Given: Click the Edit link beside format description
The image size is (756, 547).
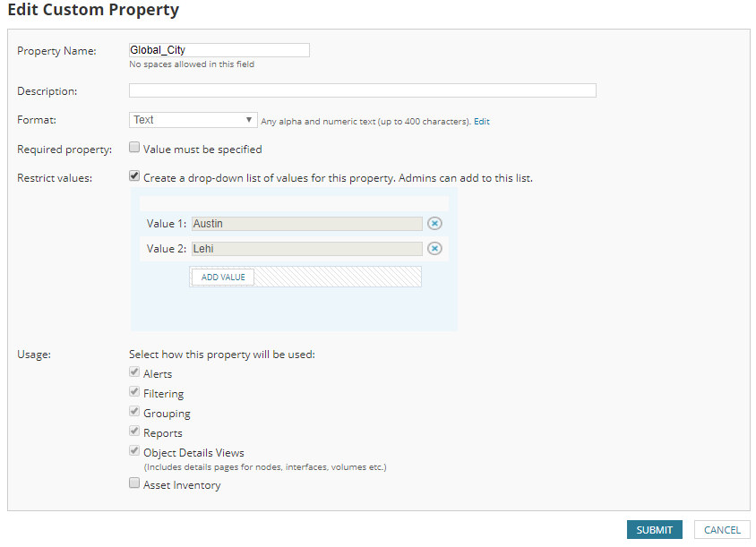Looking at the screenshot, I should click(482, 121).
